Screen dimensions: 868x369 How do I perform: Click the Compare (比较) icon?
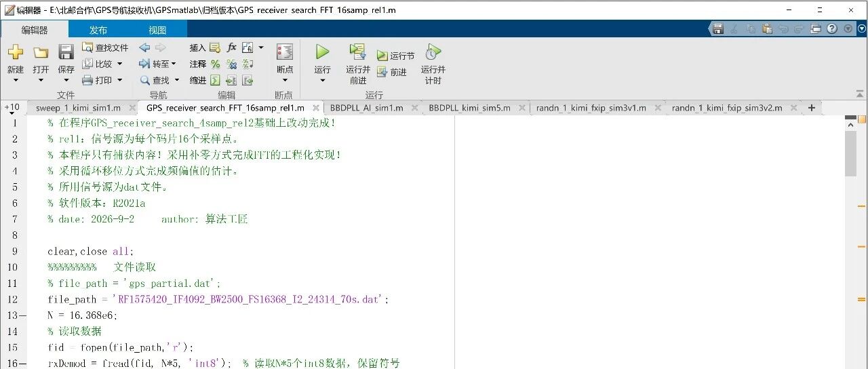coord(87,64)
